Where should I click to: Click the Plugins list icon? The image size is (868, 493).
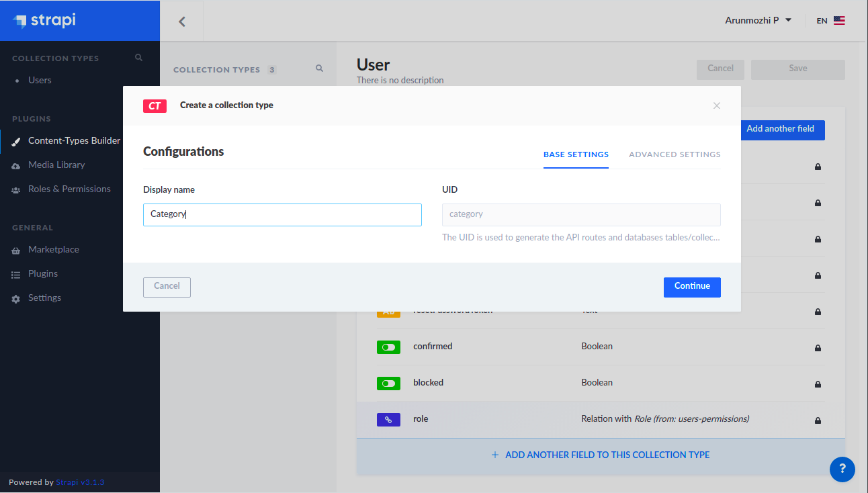coord(16,274)
